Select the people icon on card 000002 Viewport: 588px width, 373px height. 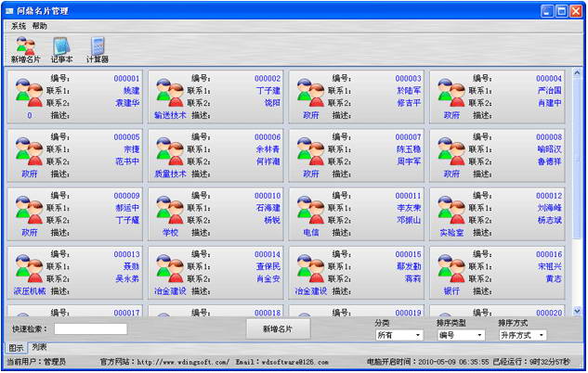pyautogui.click(x=170, y=93)
